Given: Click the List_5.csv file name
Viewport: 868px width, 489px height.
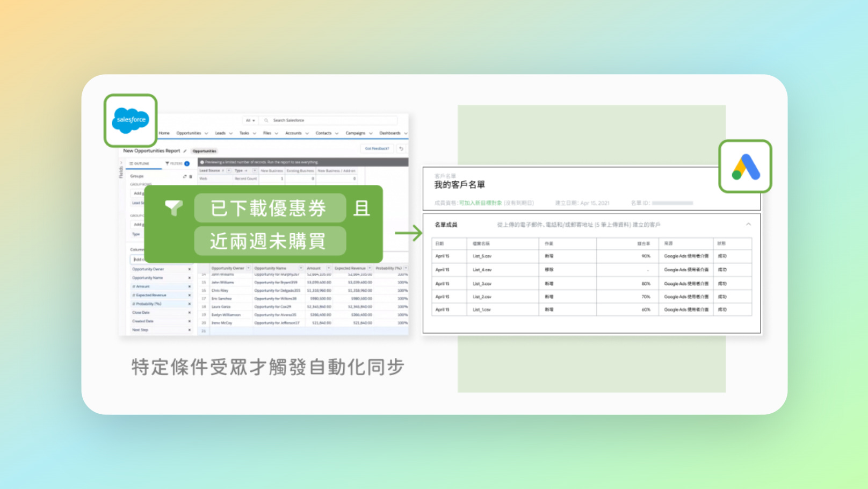Looking at the screenshot, I should 482,256.
